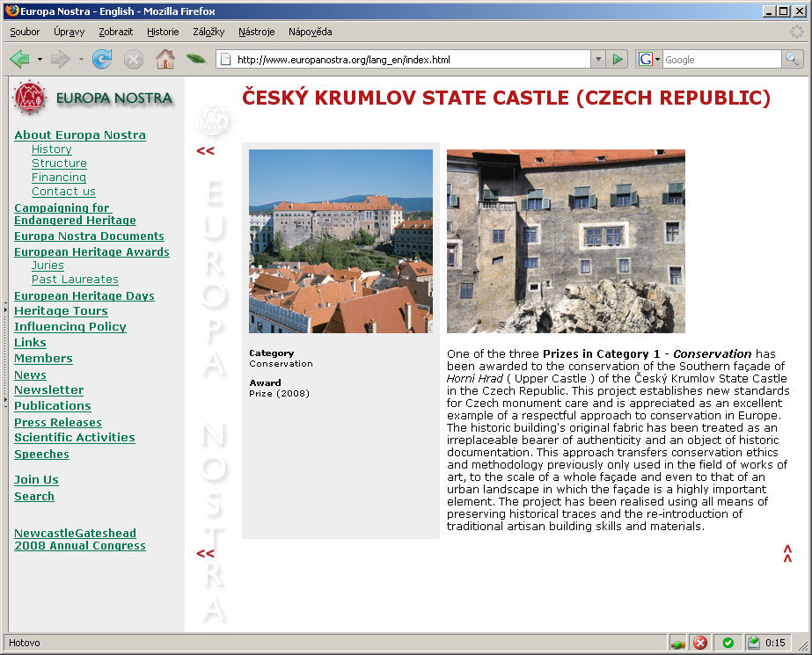Open the Nástroje menu

click(x=256, y=32)
